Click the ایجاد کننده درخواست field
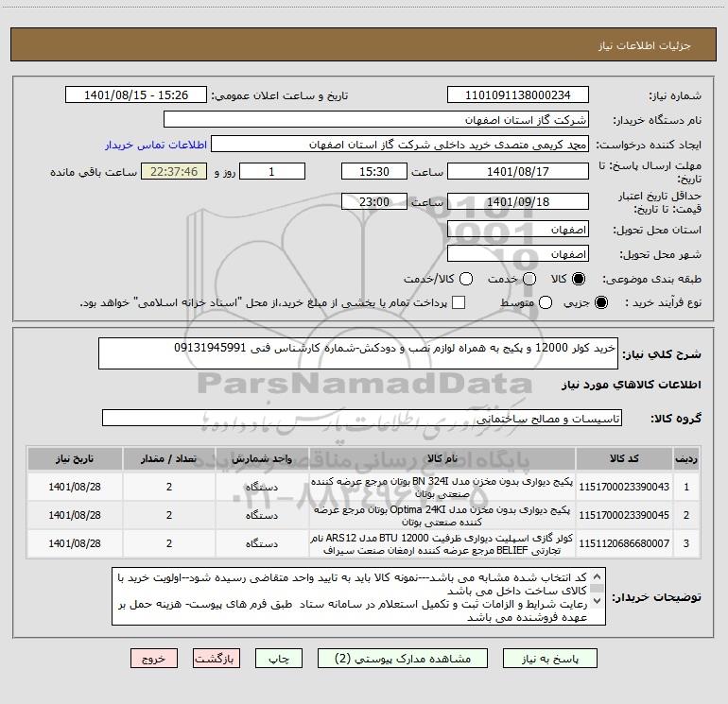This screenshot has width=728, height=704. [400, 144]
